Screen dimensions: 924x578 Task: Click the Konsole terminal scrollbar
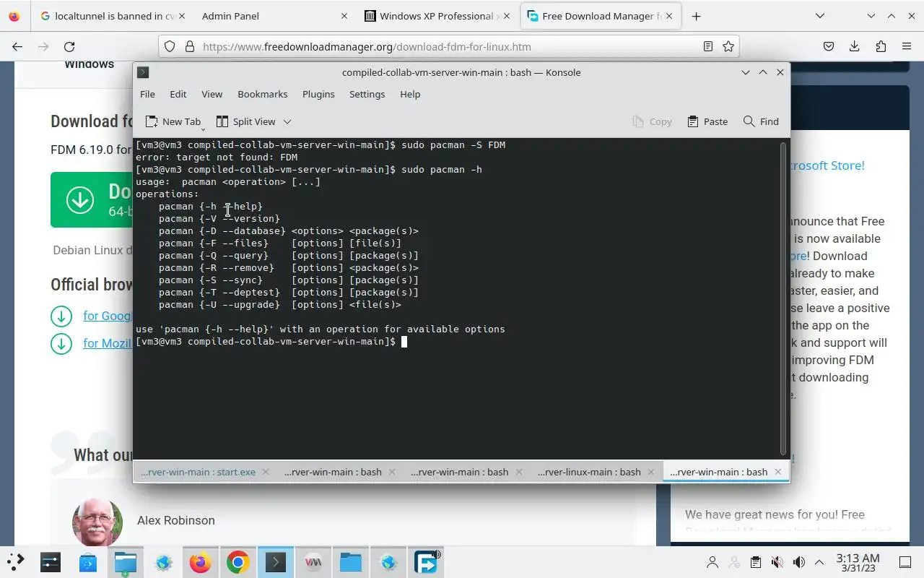(783, 298)
